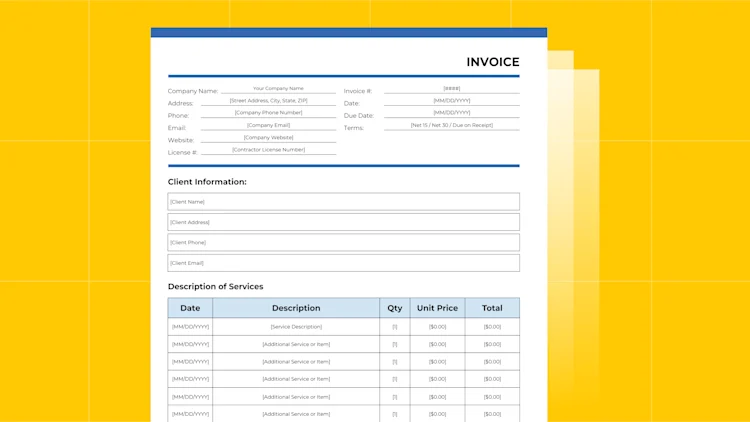Select the "Client Information:" heading
This screenshot has height=422, width=750.
pos(207,182)
